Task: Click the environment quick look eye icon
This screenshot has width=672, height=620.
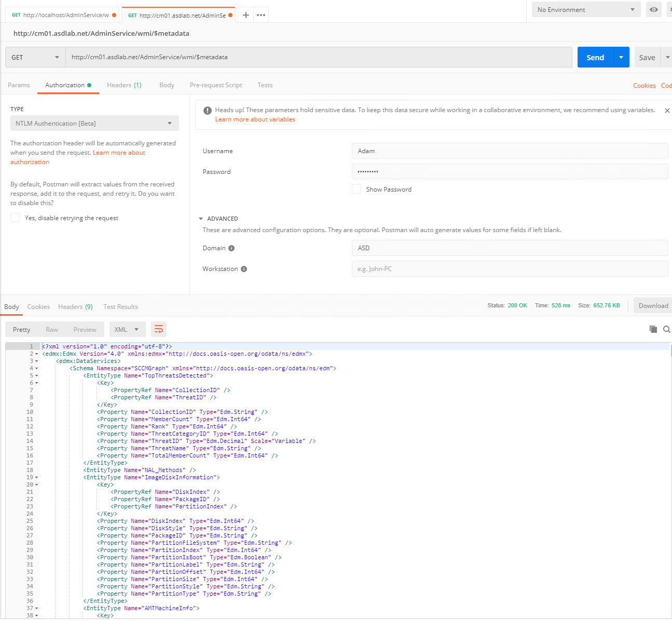Action: click(654, 9)
